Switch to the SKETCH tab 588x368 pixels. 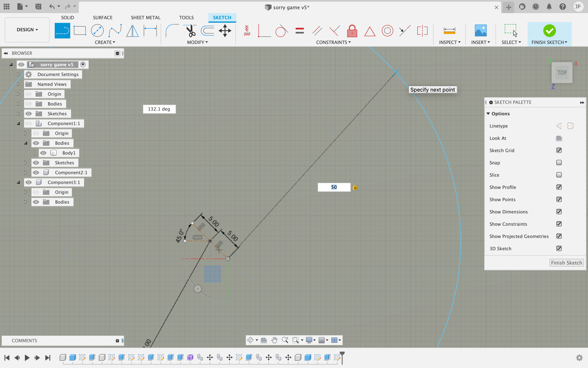[222, 18]
